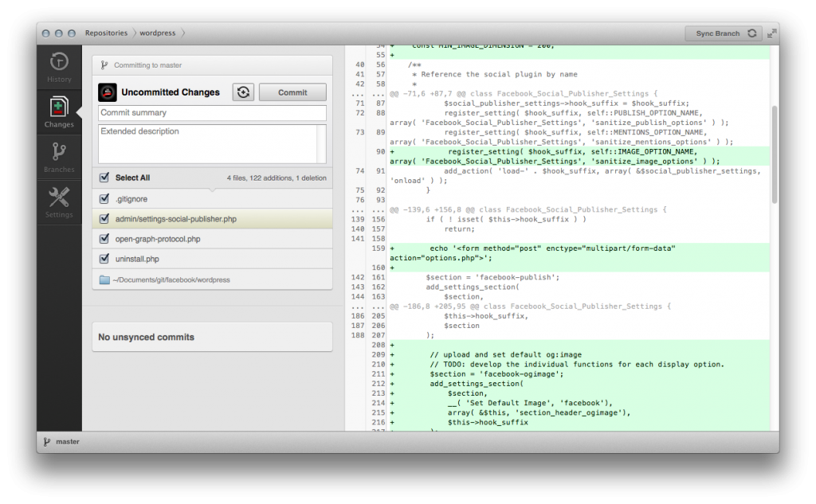The height and width of the screenshot is (504, 816).
Task: Click the diff vertical scrollbar
Action: [775, 154]
